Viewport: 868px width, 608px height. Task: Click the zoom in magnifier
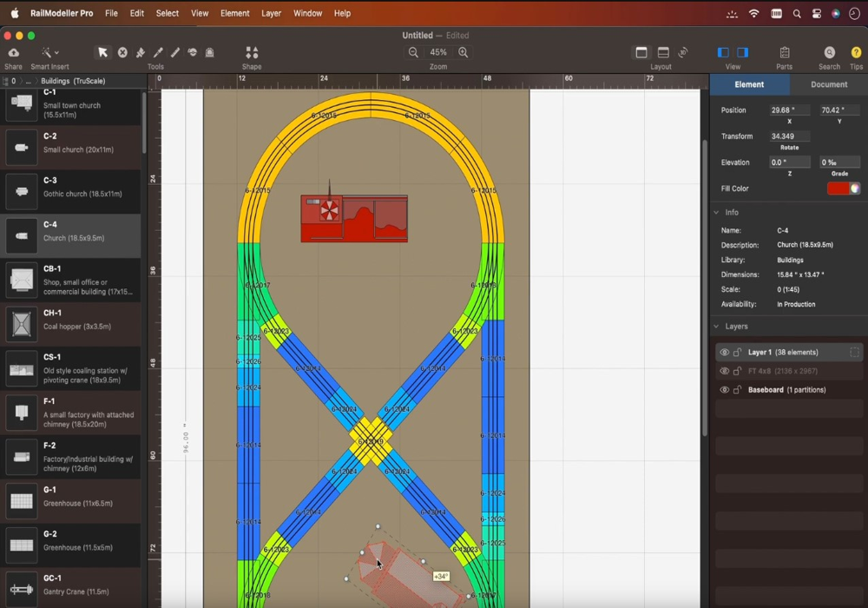pyautogui.click(x=464, y=53)
